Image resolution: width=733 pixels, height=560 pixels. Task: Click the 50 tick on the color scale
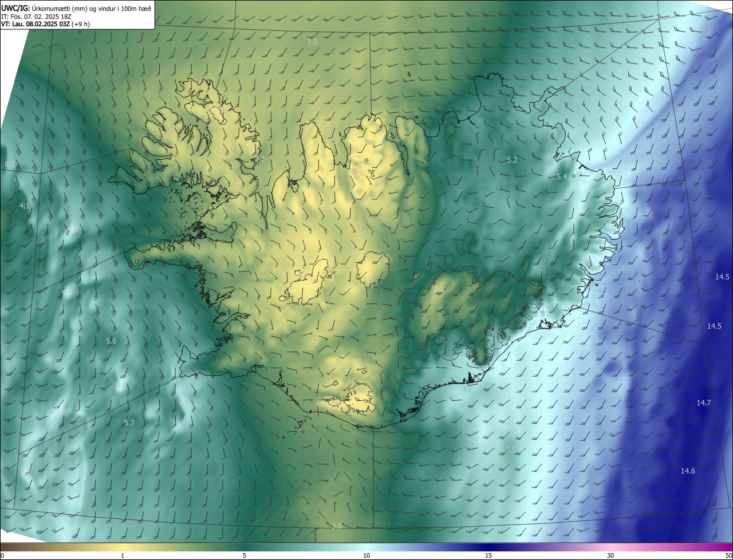coord(729,555)
